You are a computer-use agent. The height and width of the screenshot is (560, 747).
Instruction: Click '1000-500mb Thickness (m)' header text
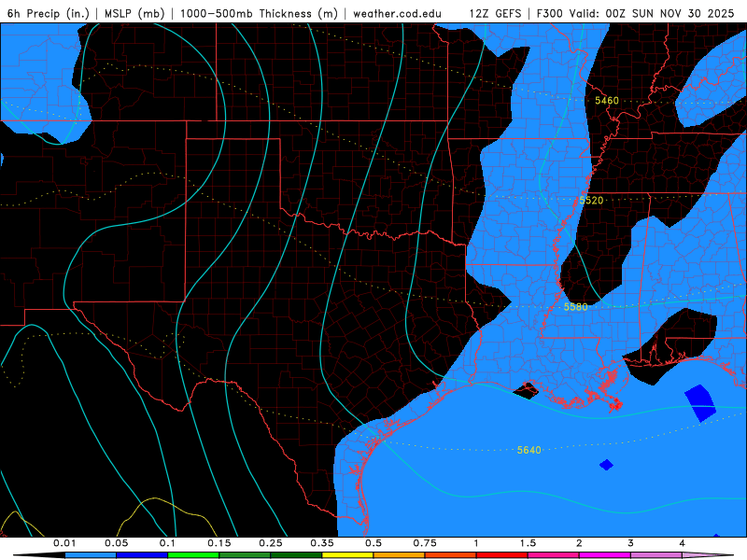pyautogui.click(x=259, y=13)
